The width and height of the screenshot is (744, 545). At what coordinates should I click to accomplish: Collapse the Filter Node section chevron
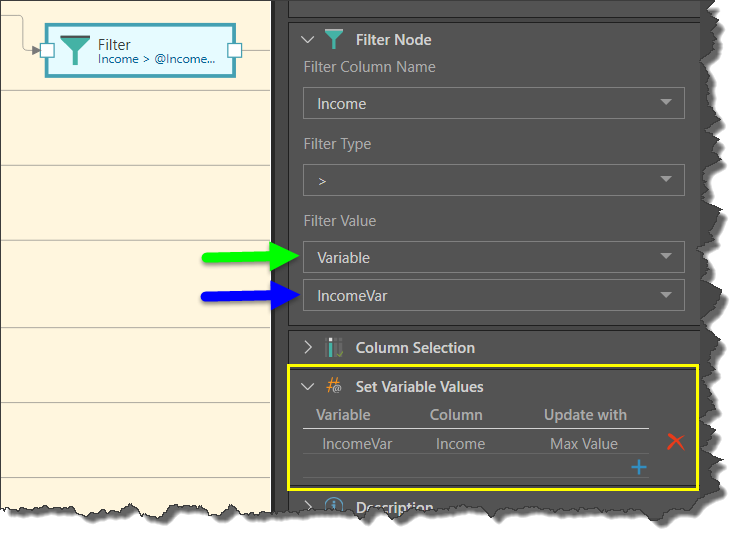[308, 40]
